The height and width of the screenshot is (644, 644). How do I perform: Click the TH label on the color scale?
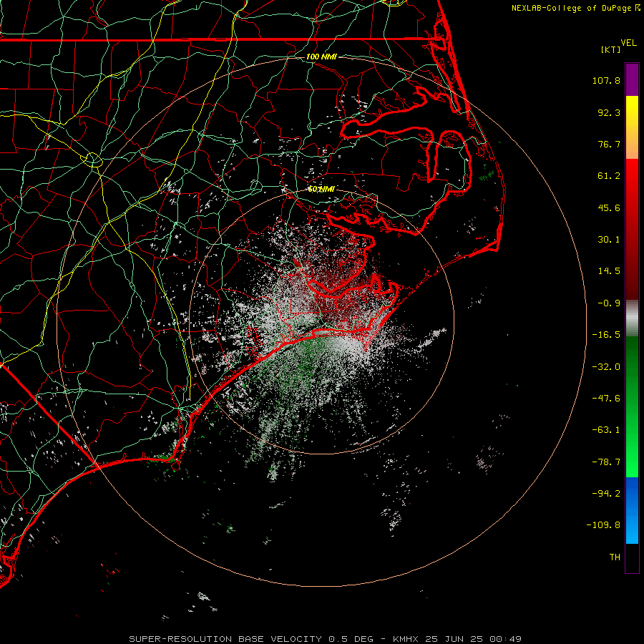coord(615,557)
